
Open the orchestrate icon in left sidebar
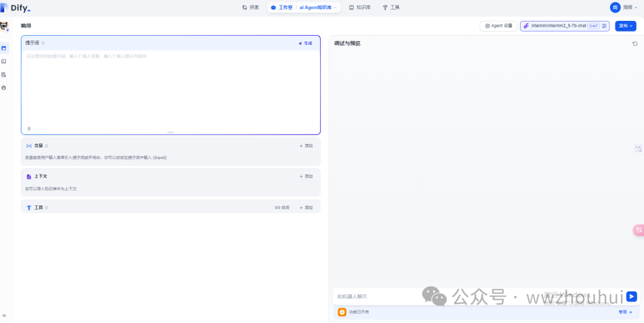[4, 48]
